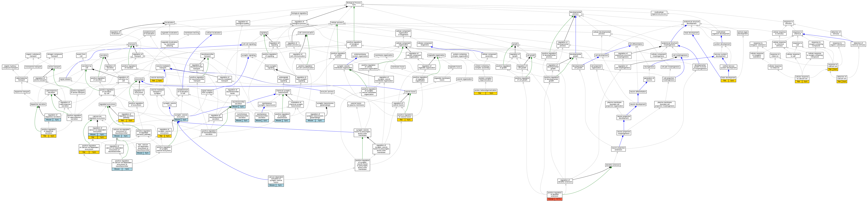868x202 pixels.
Task: Select the 'detection of chemical stimulus' node
Action: click(x=858, y=44)
